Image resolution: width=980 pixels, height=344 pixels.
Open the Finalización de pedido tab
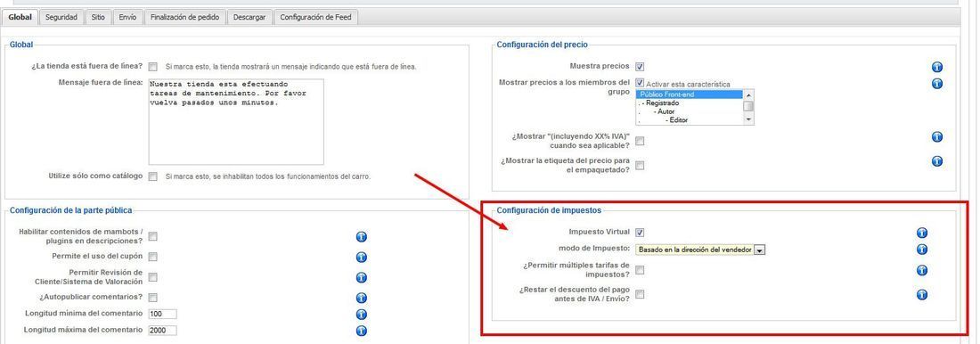185,18
